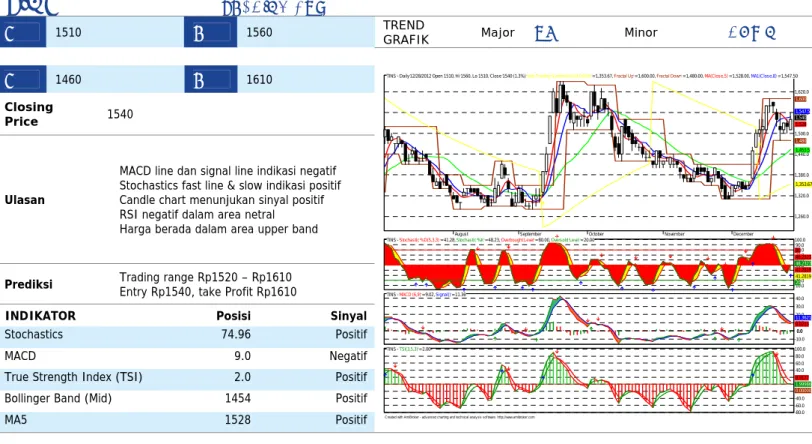Viewport: 812px width, 444px height.
Task: Click the closing price value 1540
Action: pos(120,114)
